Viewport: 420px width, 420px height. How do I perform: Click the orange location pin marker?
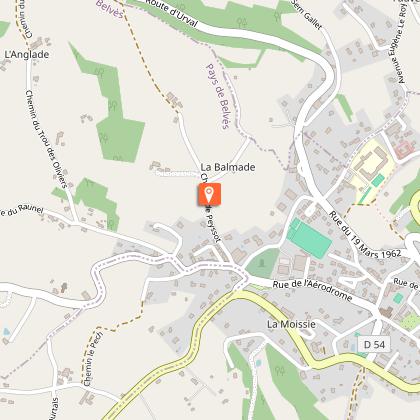[x=209, y=194]
